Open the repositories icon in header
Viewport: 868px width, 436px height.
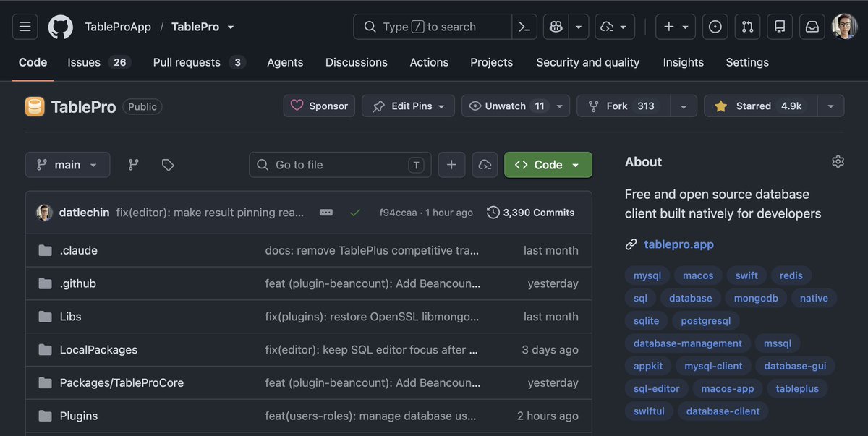point(780,27)
